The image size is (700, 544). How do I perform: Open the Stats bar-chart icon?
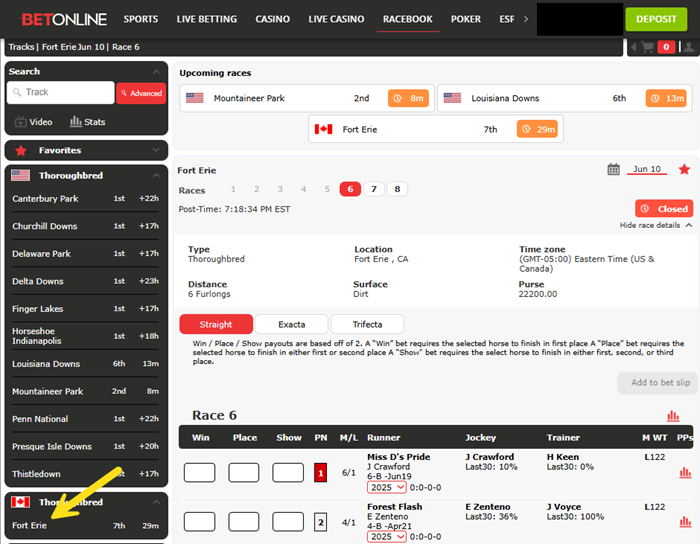pyautogui.click(x=88, y=121)
